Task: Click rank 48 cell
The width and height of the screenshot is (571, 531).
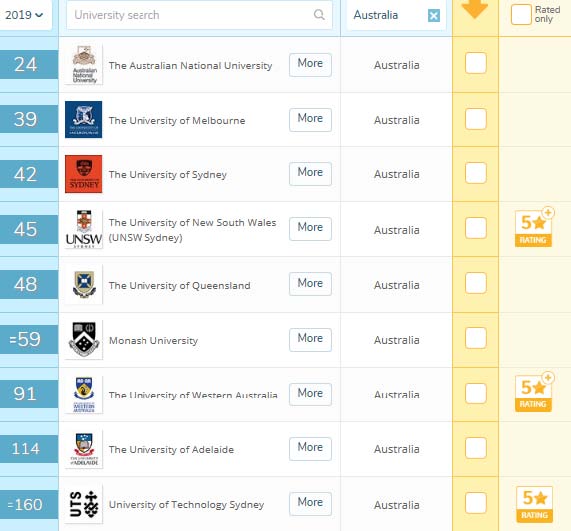Action: coord(29,284)
